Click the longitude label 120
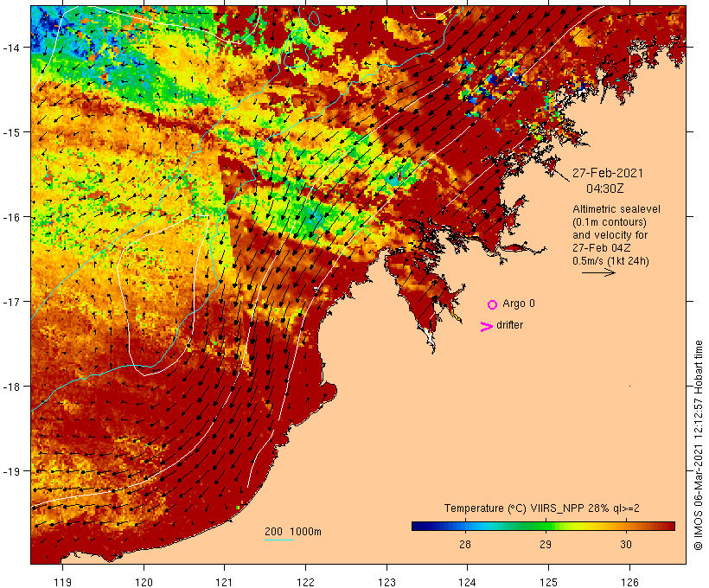This screenshot has height=588, width=709. tap(144, 582)
